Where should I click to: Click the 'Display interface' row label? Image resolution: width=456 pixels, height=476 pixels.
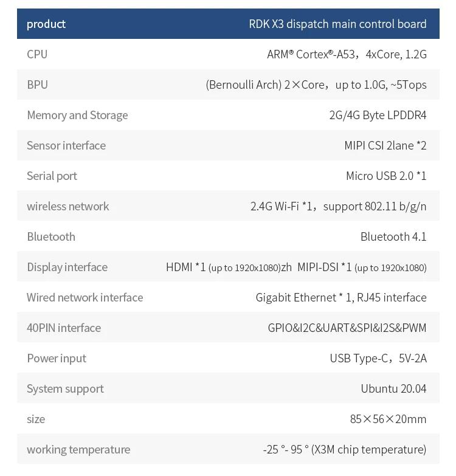tap(67, 267)
